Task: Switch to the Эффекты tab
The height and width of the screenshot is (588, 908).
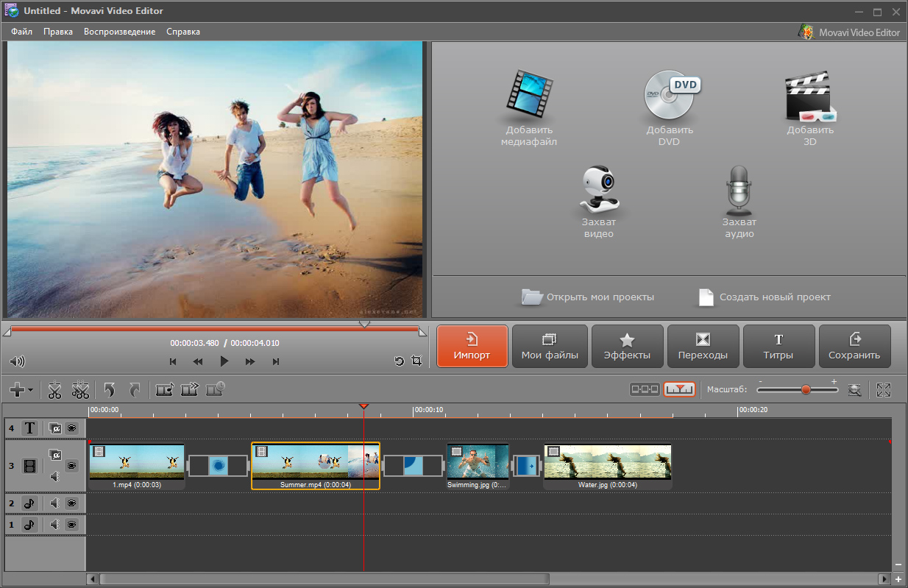Action: coord(627,347)
